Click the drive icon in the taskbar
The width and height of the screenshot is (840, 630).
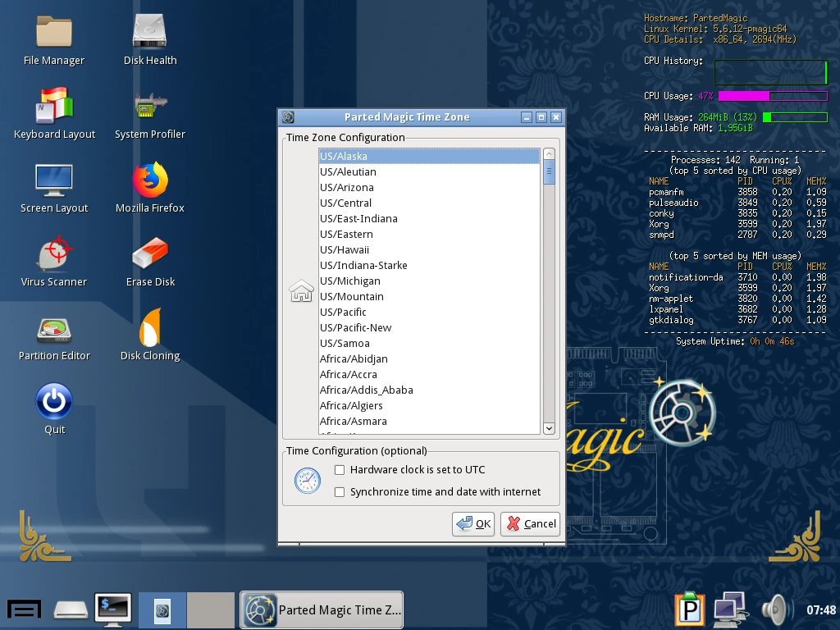[71, 609]
